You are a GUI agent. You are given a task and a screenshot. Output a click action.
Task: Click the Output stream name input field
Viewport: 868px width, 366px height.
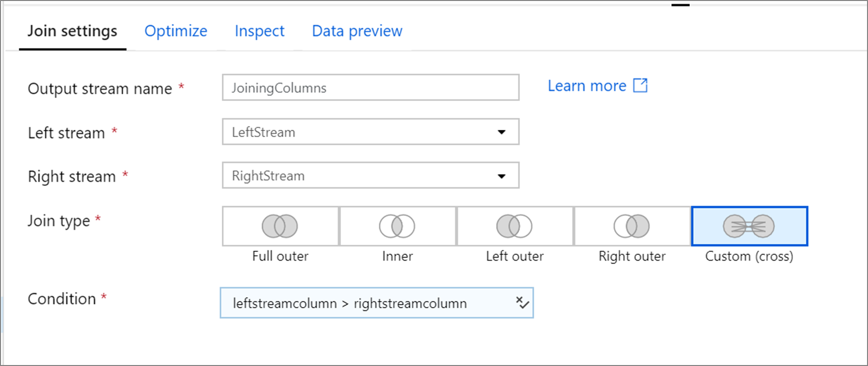tap(370, 88)
